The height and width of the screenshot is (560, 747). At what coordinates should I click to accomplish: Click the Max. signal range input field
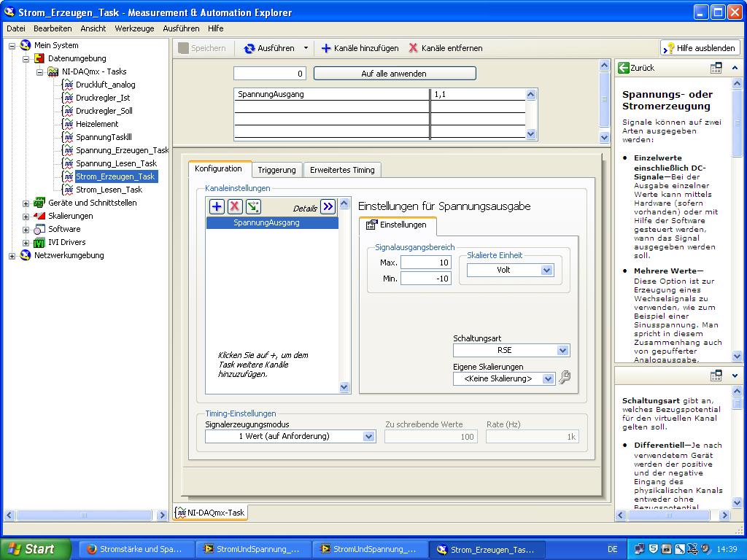click(x=425, y=262)
